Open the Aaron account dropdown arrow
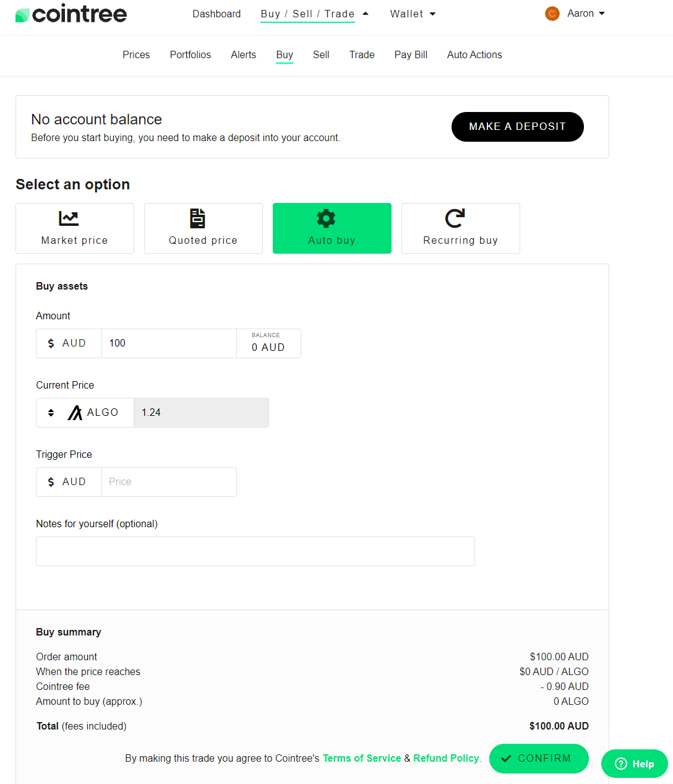This screenshot has width=673, height=784. 602,14
